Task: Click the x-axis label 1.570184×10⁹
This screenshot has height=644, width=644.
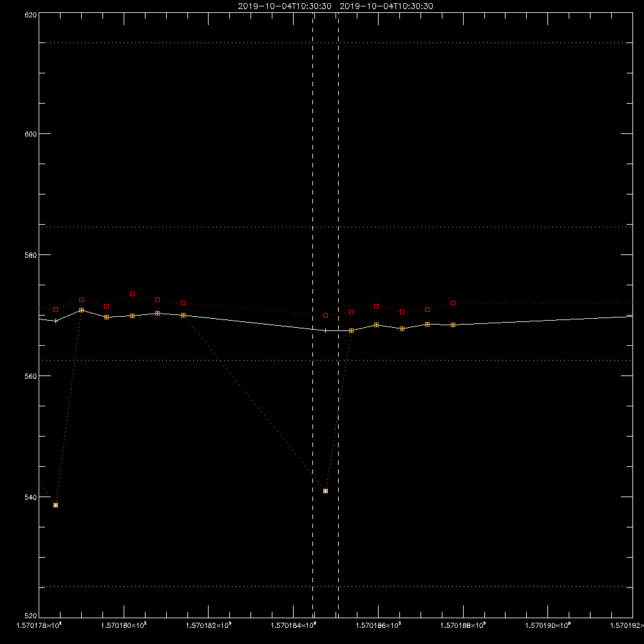Action: coord(294,625)
